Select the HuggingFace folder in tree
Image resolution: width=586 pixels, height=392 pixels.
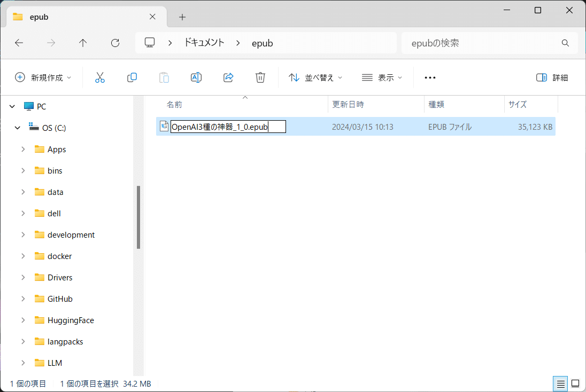(64, 320)
